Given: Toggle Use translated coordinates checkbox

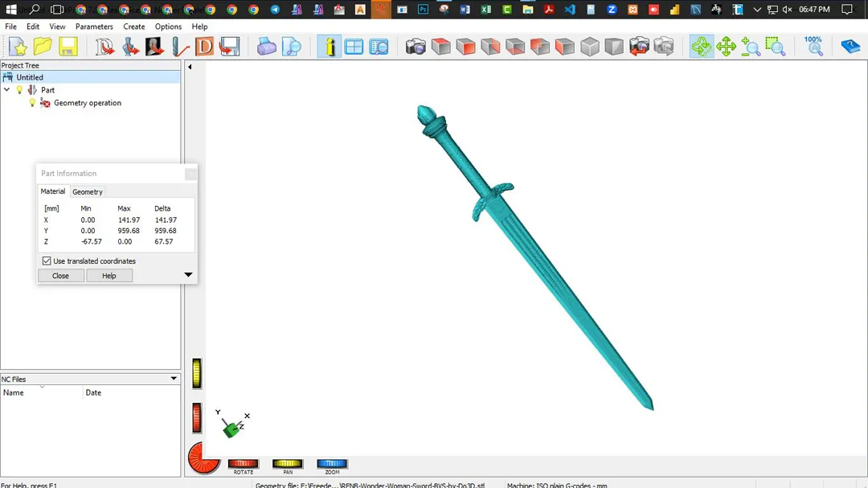Looking at the screenshot, I should 47,261.
